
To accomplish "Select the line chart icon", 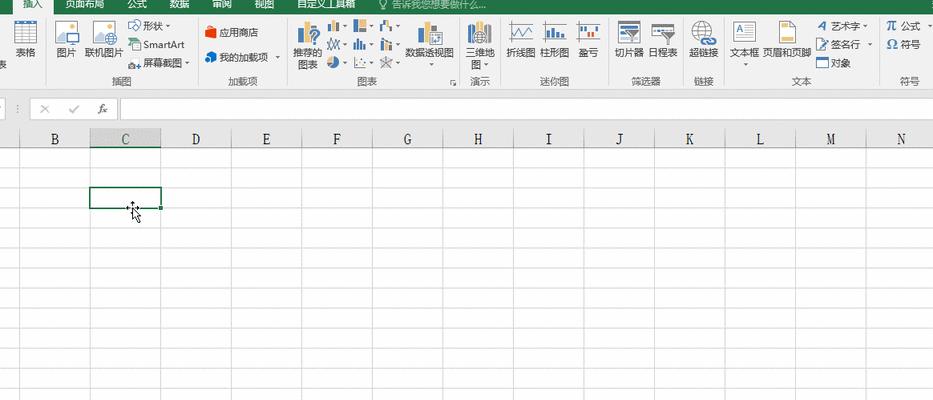I will (334, 45).
